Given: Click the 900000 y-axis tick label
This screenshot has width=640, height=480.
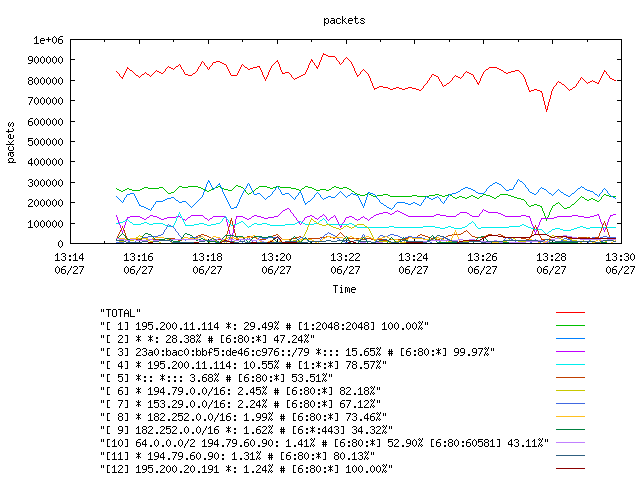Looking at the screenshot, I should tap(46, 60).
